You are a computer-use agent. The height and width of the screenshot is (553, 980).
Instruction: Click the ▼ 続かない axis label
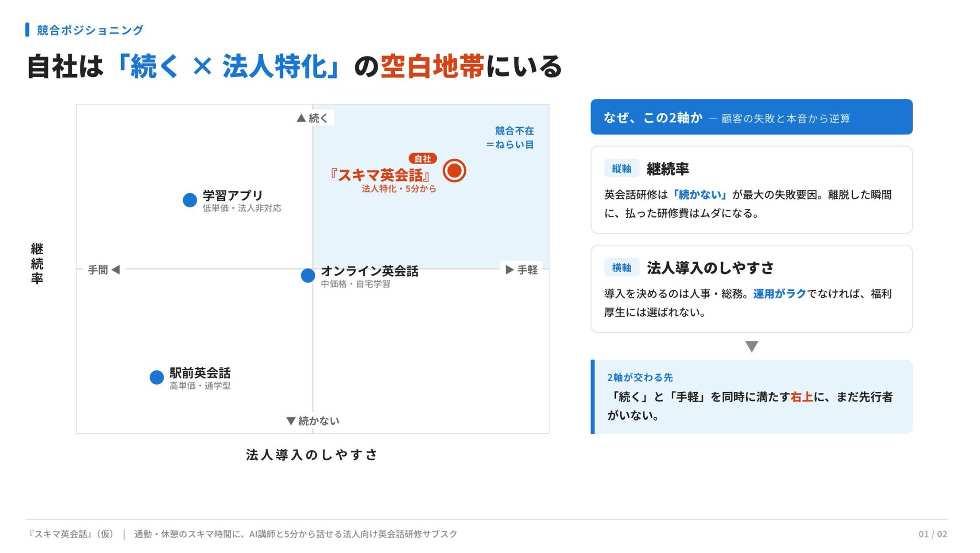pyautogui.click(x=312, y=420)
